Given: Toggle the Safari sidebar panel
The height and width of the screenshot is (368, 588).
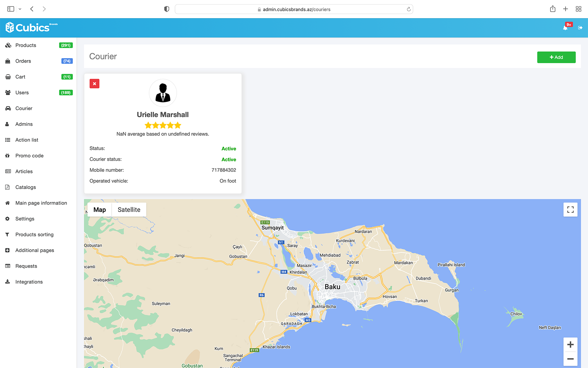Looking at the screenshot, I should click(11, 9).
